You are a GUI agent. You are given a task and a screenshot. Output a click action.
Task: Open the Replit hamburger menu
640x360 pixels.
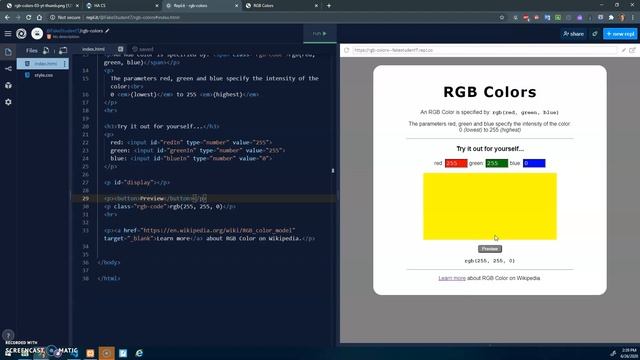(x=8, y=33)
